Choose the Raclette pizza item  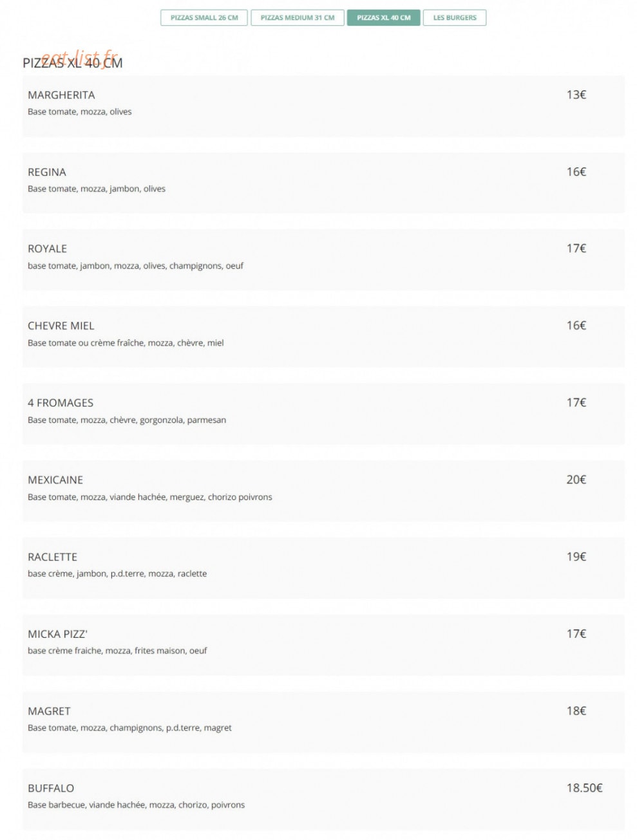(x=323, y=568)
